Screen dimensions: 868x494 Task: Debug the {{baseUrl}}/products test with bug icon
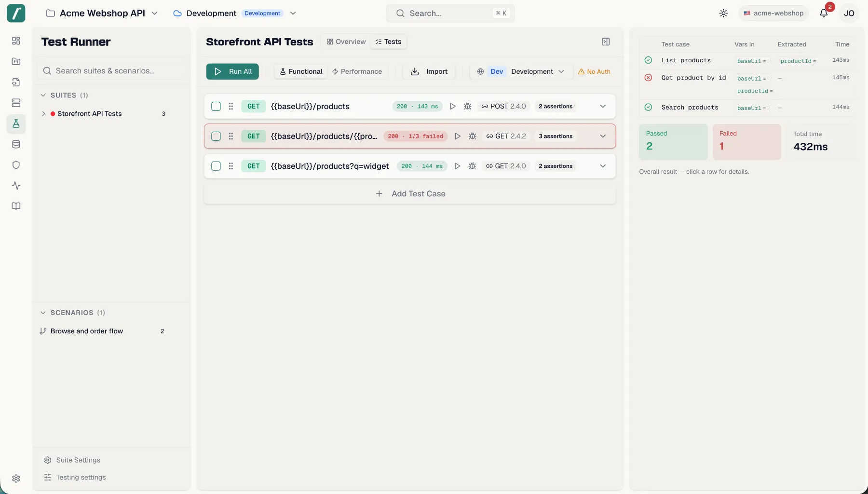pyautogui.click(x=467, y=106)
